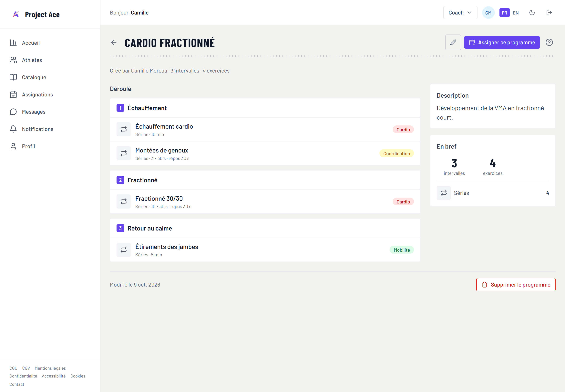Click Supprimer le programme button
The width and height of the screenshot is (565, 392).
pyautogui.click(x=516, y=285)
